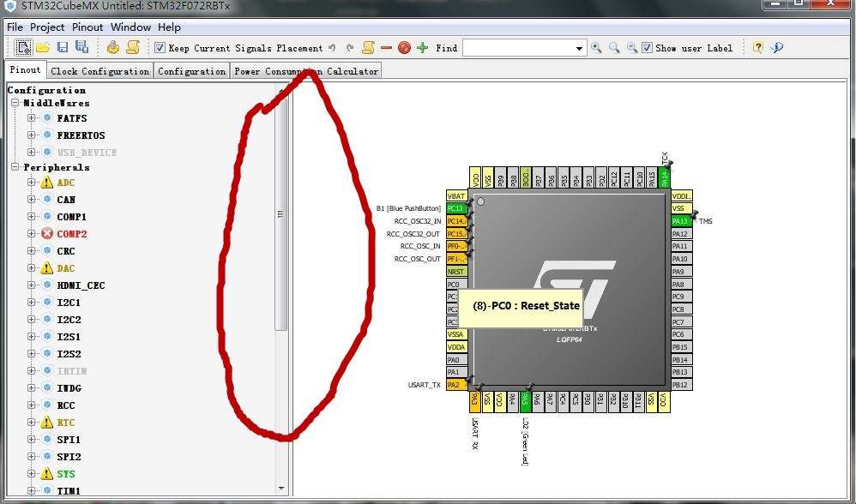Open the Window menu
This screenshot has width=856, height=504.
point(130,27)
